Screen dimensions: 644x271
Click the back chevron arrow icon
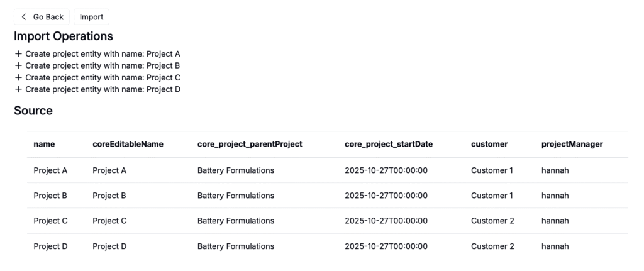[24, 17]
